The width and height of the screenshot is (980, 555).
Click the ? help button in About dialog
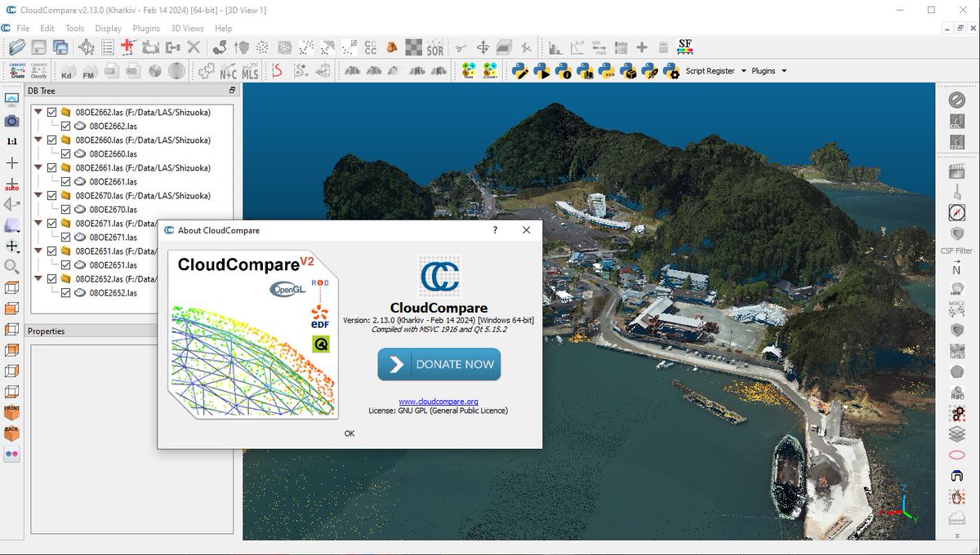(495, 230)
